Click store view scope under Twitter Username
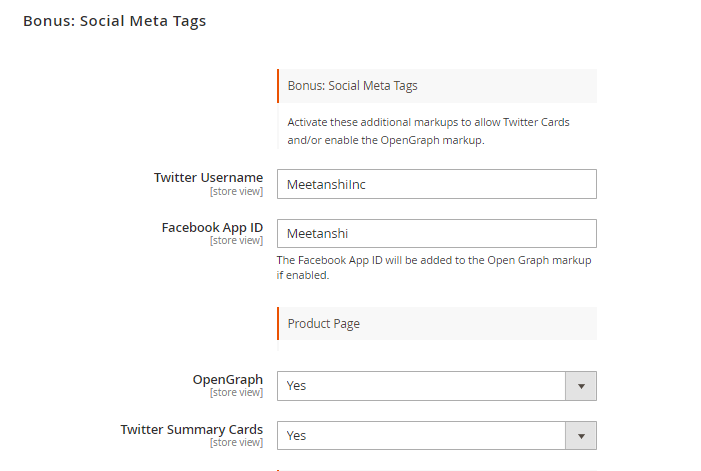This screenshot has height=471, width=701. tap(236, 191)
